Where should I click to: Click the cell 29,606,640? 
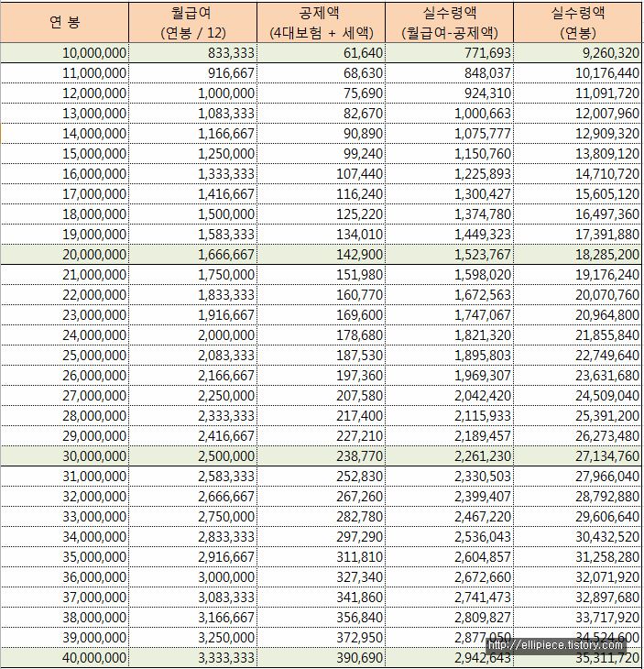578,517
